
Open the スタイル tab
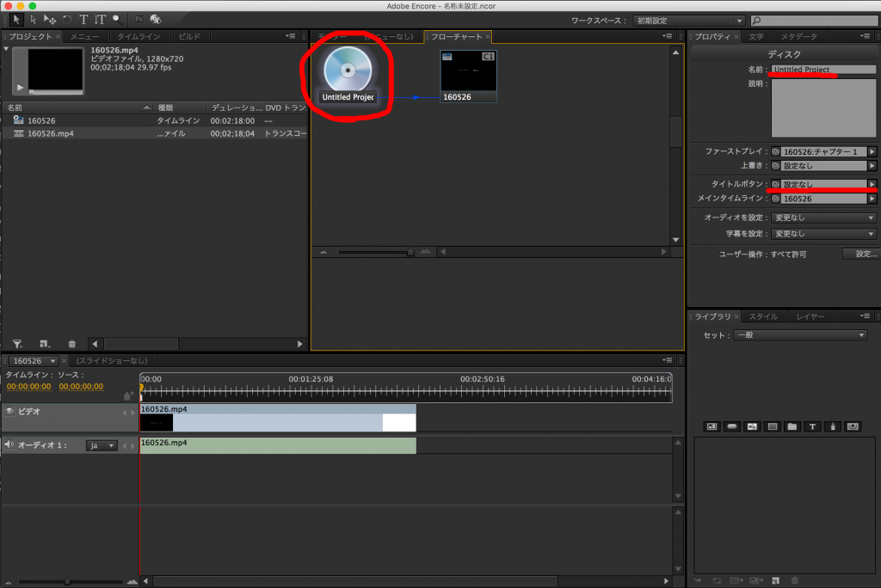click(762, 317)
